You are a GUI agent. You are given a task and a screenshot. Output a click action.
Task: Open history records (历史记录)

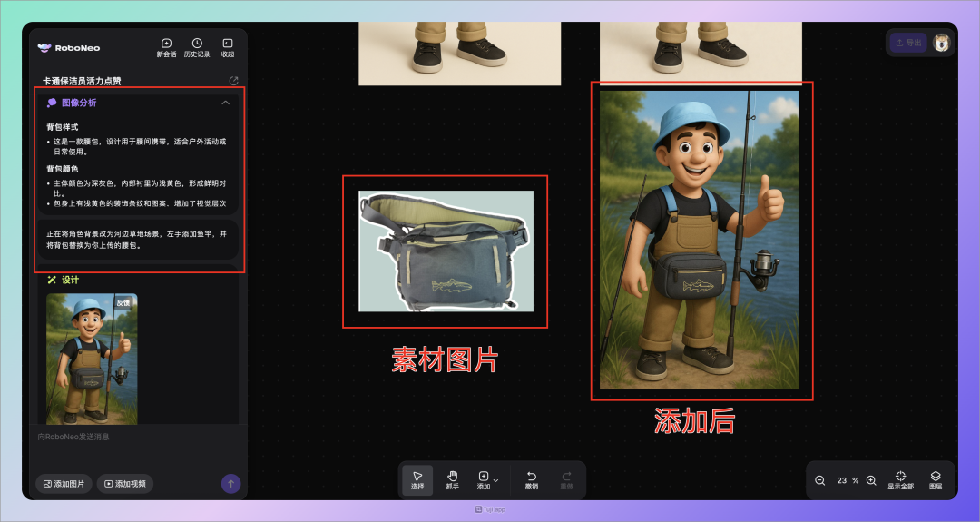coord(197,47)
